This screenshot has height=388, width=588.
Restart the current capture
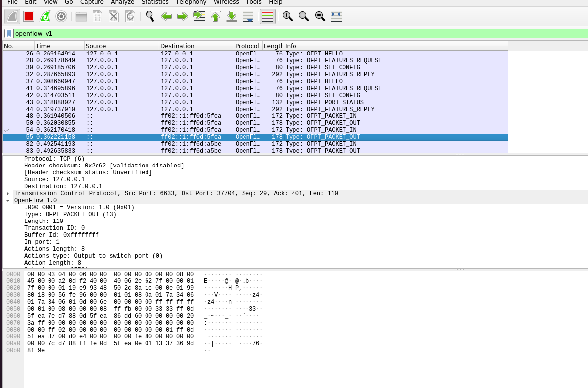(45, 16)
